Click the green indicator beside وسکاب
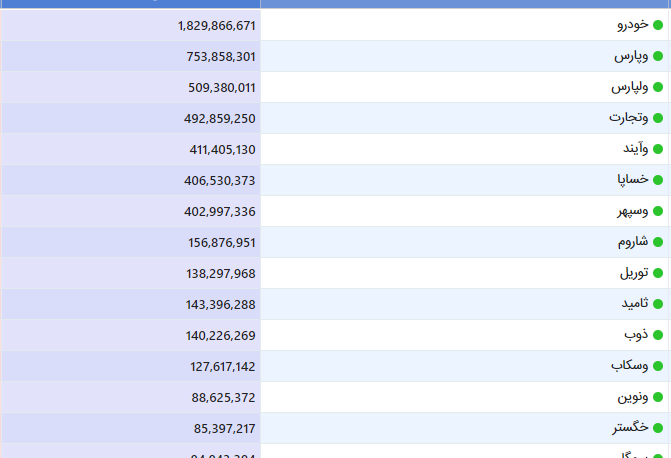671x458 pixels. coord(658,366)
